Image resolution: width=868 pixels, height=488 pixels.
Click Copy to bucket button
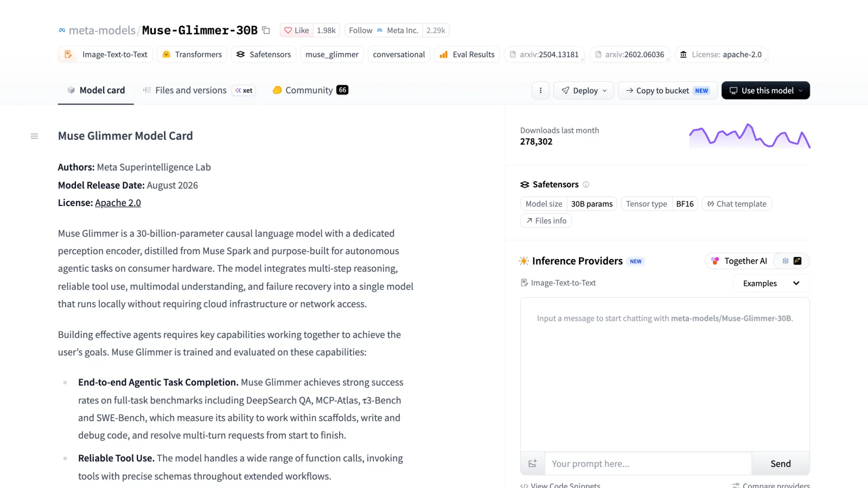coord(668,91)
